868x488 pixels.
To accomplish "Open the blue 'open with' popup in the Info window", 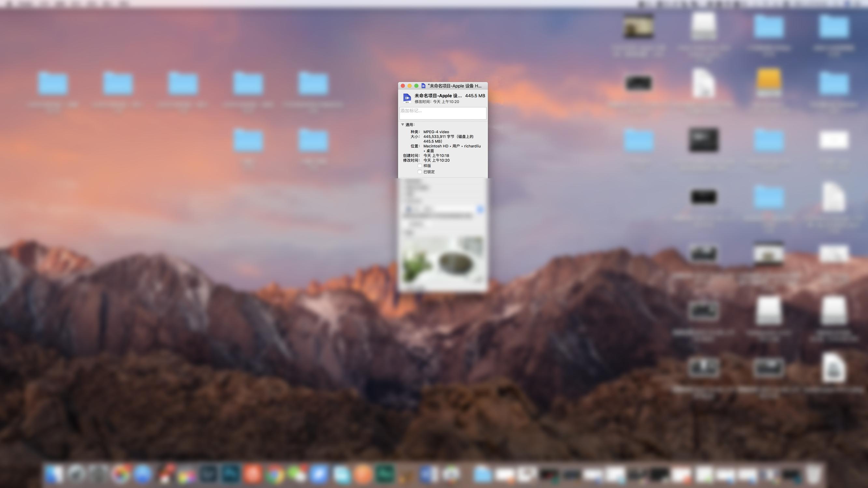I will pos(480,210).
